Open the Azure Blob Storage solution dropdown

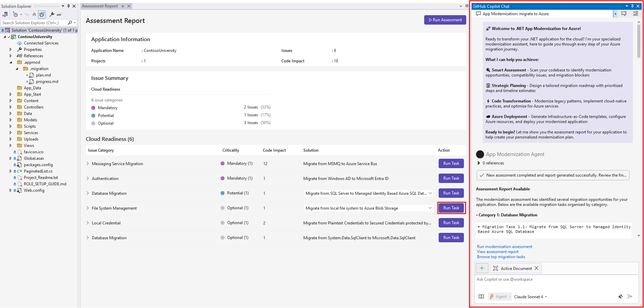click(x=430, y=208)
